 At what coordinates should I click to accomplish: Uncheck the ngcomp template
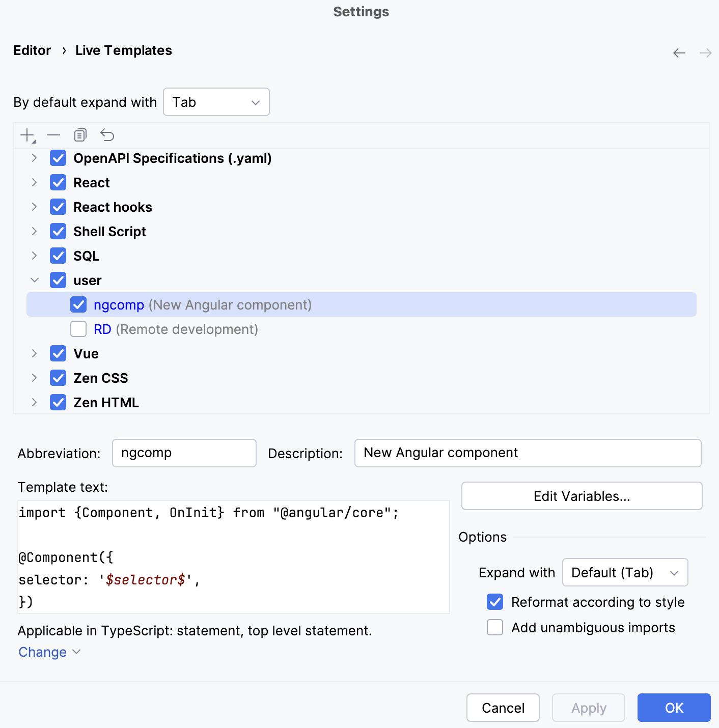coord(78,304)
